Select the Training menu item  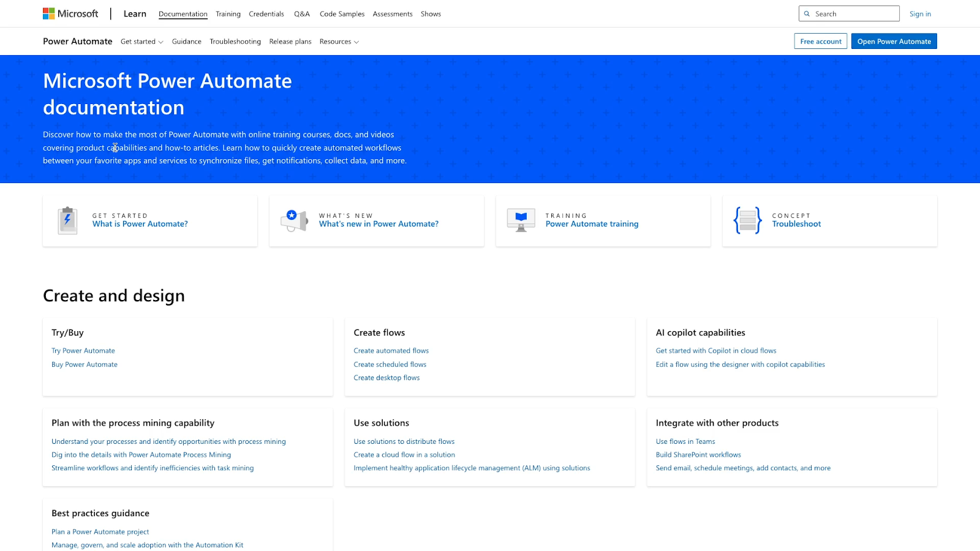click(228, 14)
